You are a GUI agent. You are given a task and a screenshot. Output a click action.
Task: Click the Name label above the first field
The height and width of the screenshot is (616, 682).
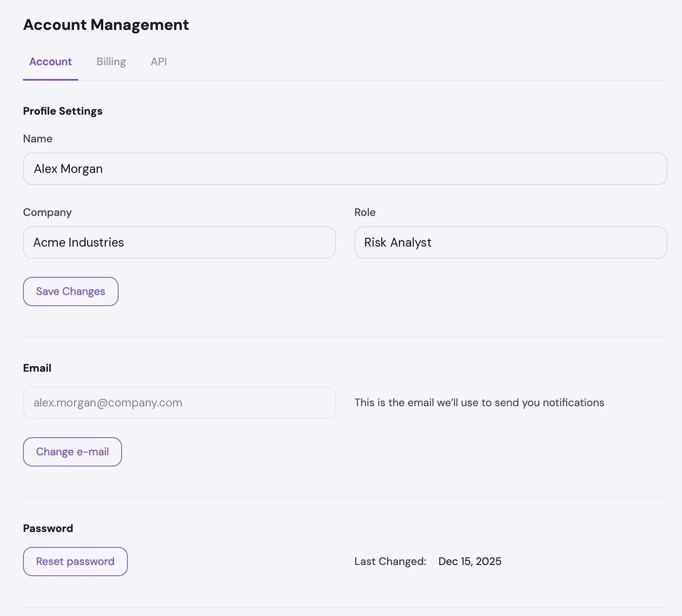38,139
